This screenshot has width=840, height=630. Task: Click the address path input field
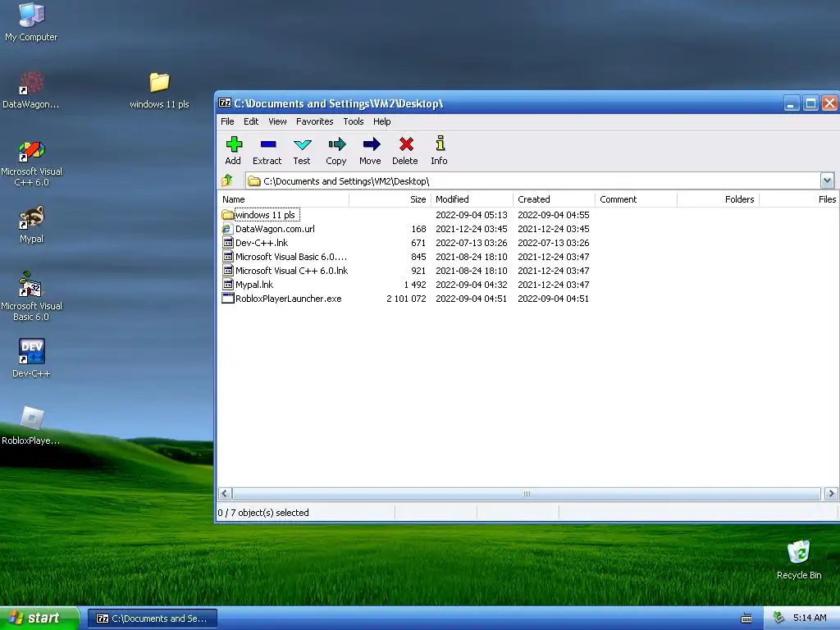[532, 180]
